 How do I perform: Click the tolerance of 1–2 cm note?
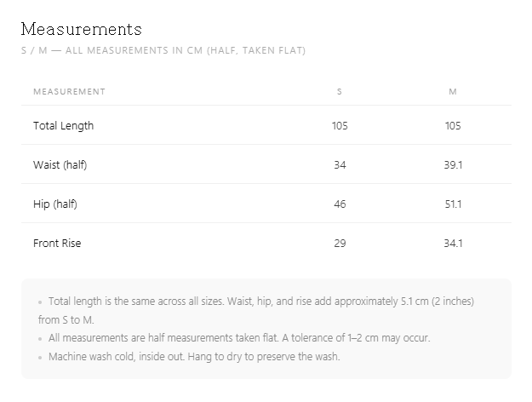click(234, 338)
